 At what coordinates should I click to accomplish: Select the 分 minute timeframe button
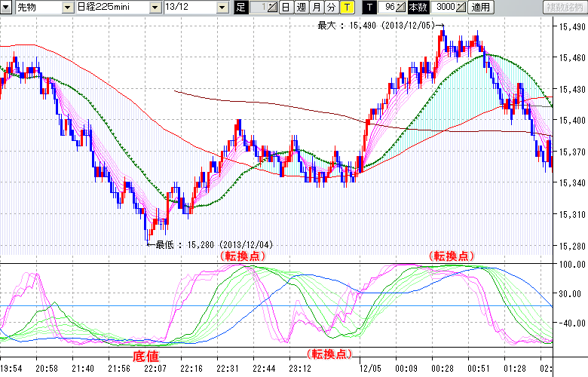click(x=331, y=8)
